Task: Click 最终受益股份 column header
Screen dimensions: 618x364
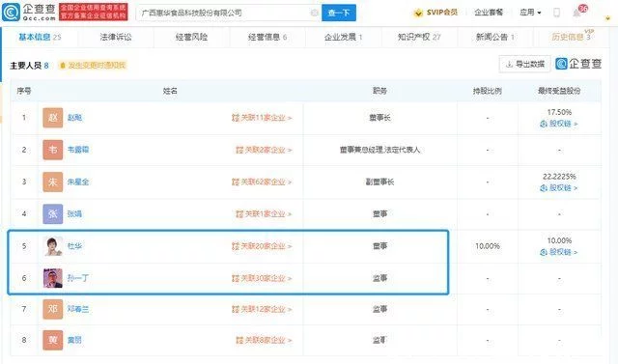Action: [559, 91]
